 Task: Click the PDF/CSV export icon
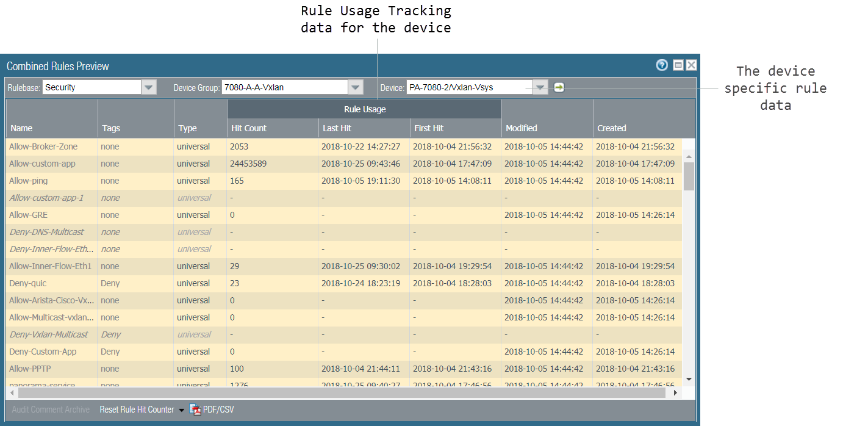coord(195,410)
